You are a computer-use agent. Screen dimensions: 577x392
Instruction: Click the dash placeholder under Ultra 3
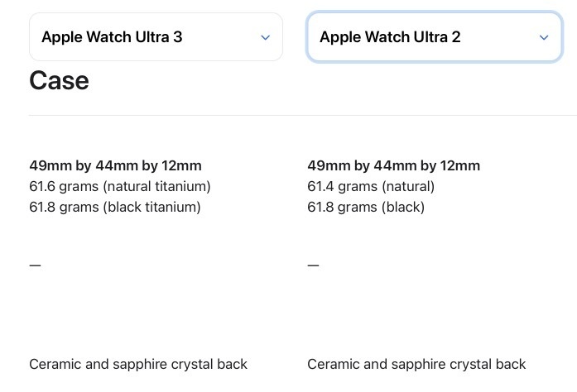[x=36, y=265]
